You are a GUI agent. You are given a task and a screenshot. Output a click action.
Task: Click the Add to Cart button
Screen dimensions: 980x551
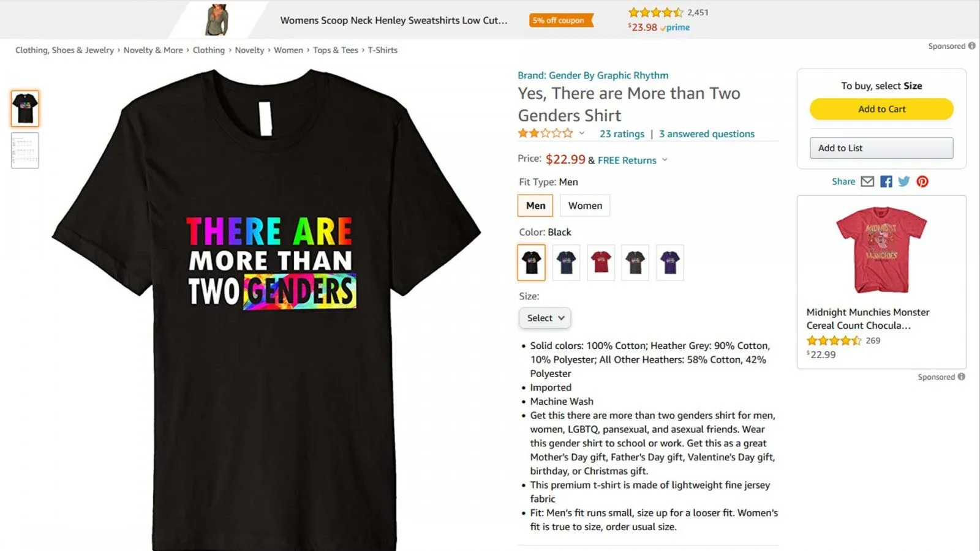(881, 109)
